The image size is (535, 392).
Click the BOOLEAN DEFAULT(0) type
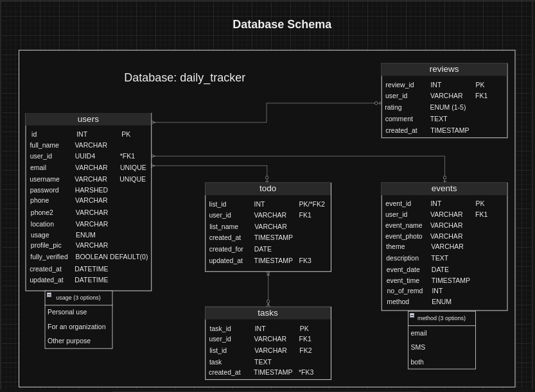pyautogui.click(x=112, y=257)
